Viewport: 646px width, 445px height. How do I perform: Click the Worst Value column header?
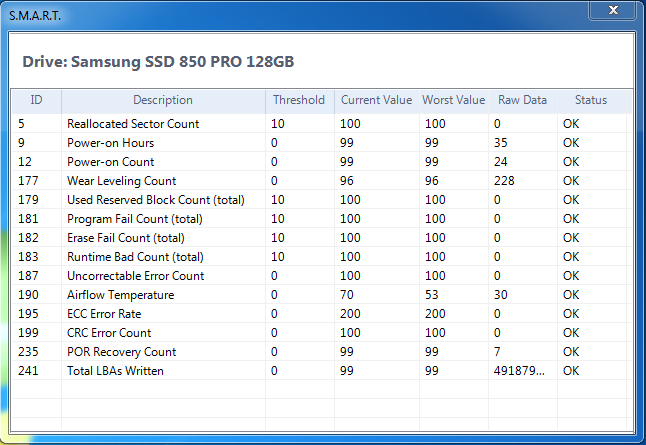coord(454,100)
